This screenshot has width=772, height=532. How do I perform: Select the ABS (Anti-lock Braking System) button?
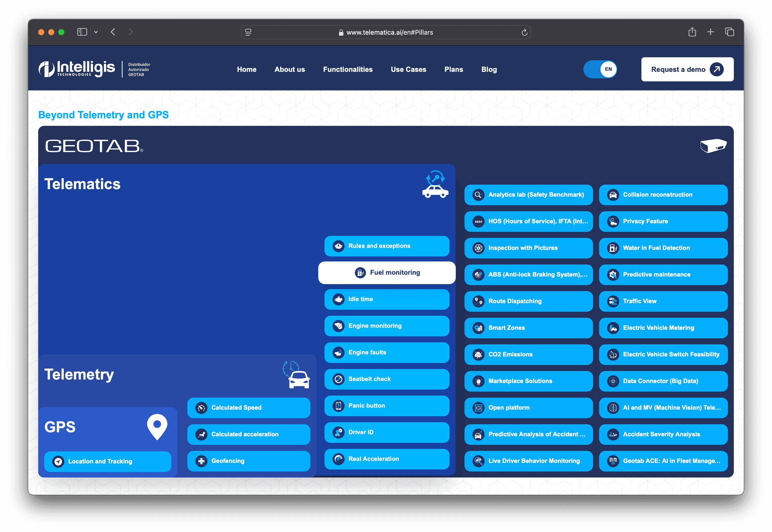point(528,275)
